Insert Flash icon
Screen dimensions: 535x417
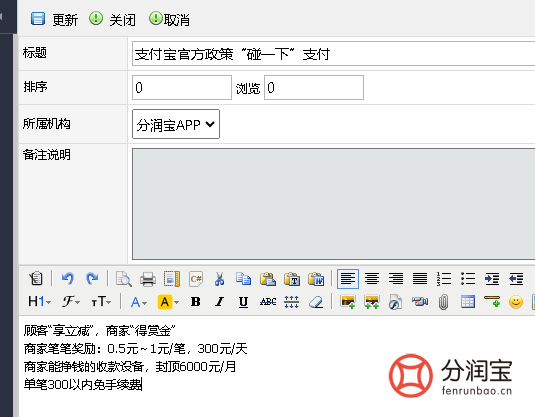pos(395,302)
